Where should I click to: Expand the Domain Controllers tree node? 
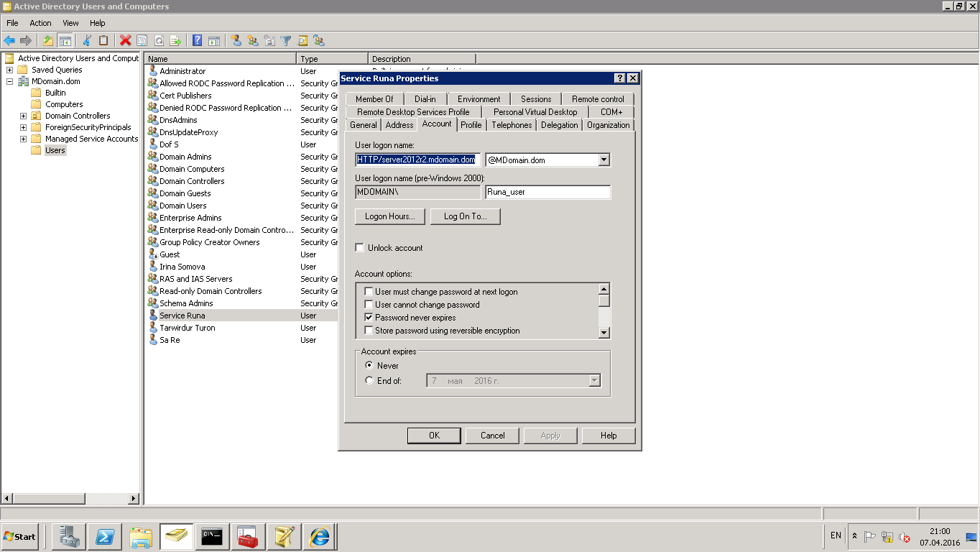23,116
